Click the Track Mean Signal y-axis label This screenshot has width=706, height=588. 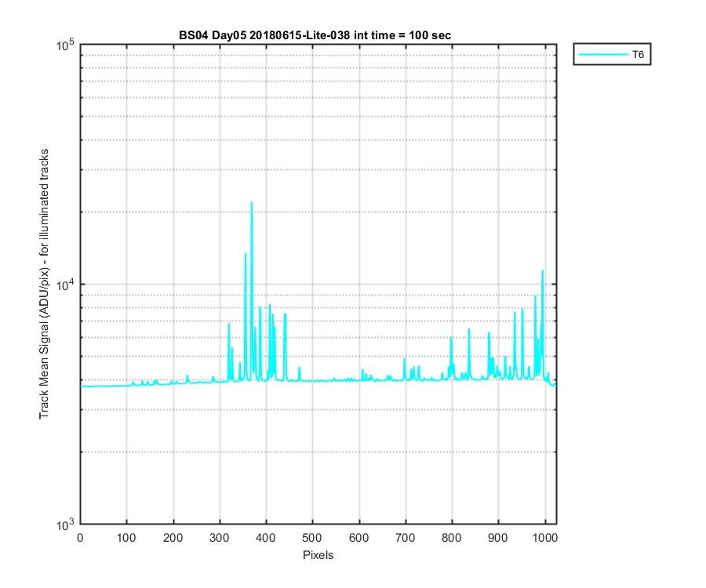(44, 284)
